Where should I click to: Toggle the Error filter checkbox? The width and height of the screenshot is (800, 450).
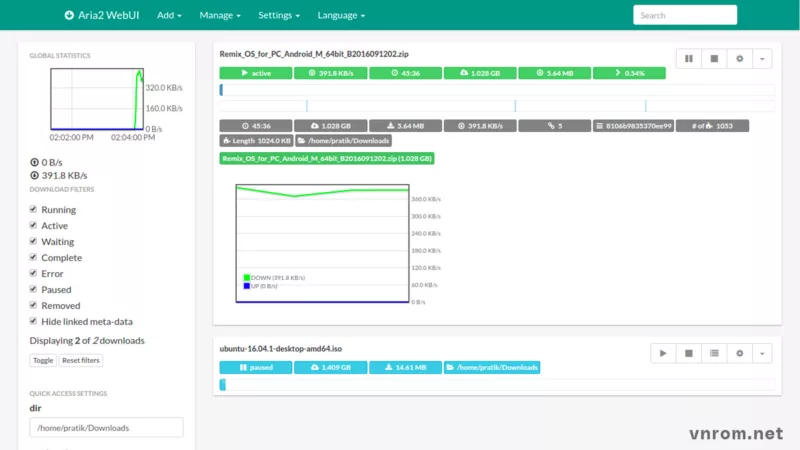point(33,273)
